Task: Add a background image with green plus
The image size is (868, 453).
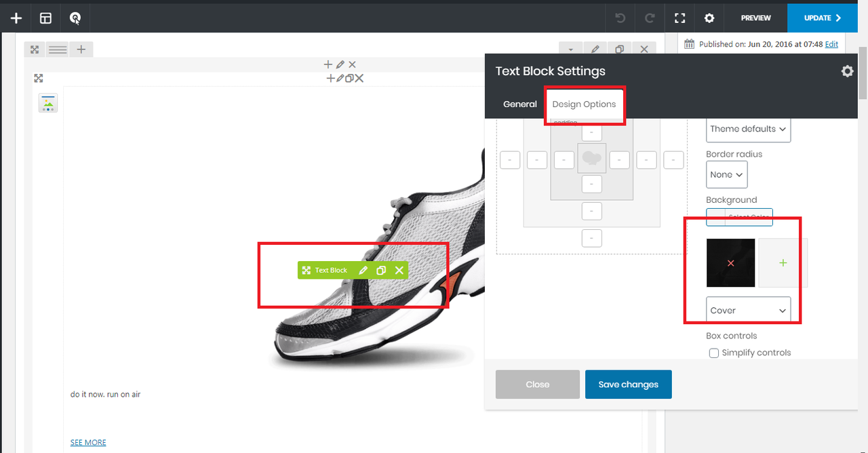Action: coord(783,263)
